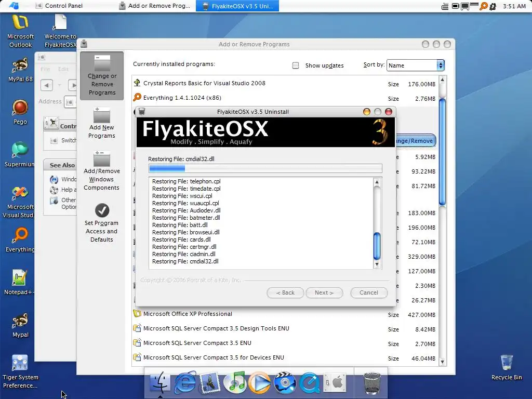Select SQL Server Compact 3.5 Design Tools ENU

(x=284, y=328)
